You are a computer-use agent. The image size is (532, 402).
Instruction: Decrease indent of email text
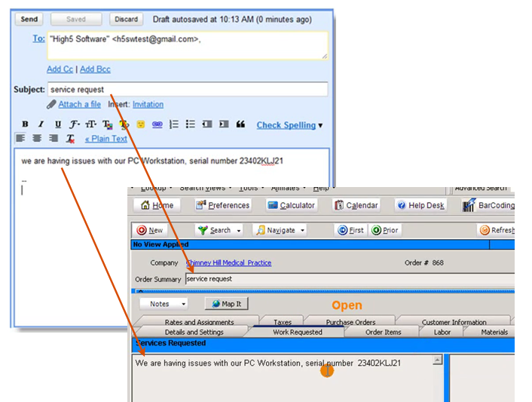pos(207,124)
